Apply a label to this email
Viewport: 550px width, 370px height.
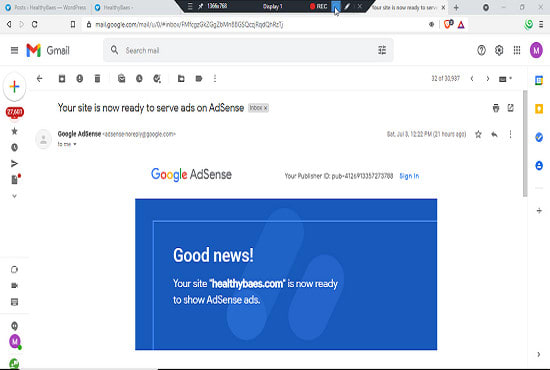point(199,79)
